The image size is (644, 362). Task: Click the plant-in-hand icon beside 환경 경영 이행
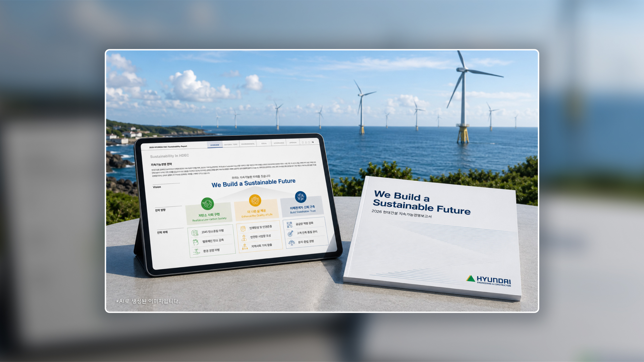[197, 251]
